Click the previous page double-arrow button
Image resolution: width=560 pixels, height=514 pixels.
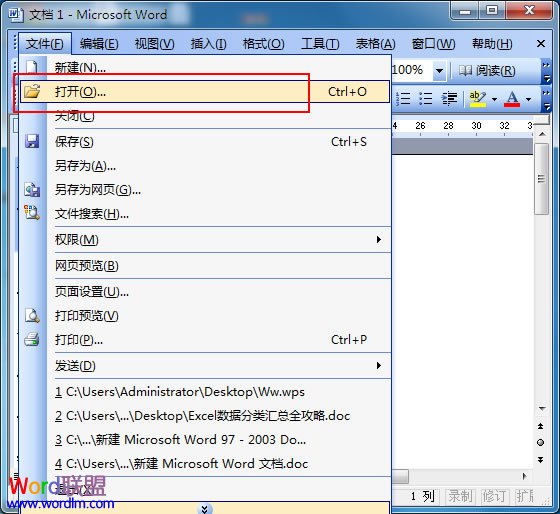click(x=540, y=426)
